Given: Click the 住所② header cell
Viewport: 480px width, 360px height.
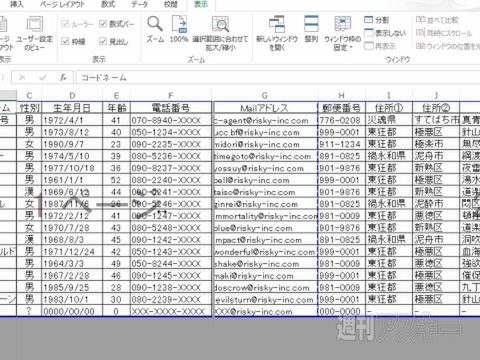Looking at the screenshot, I should pyautogui.click(x=436, y=108).
